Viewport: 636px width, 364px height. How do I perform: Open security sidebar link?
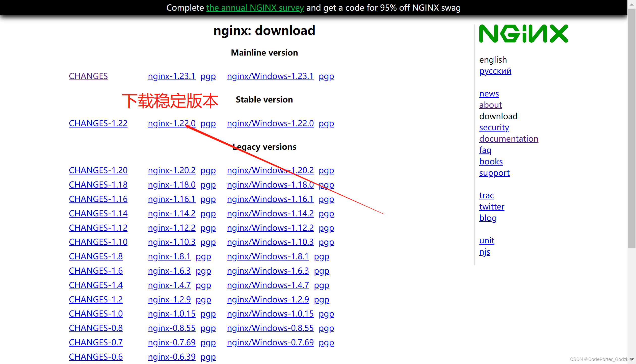(494, 127)
